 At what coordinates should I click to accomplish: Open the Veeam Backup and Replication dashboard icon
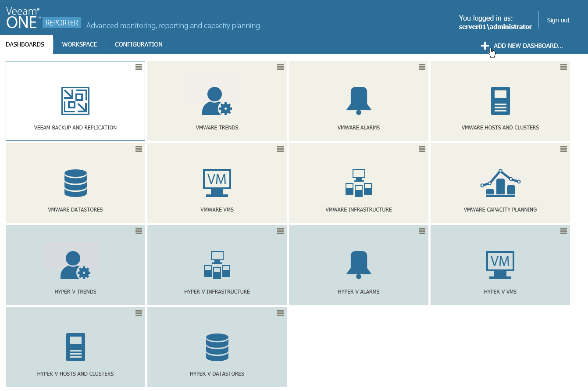(x=75, y=100)
